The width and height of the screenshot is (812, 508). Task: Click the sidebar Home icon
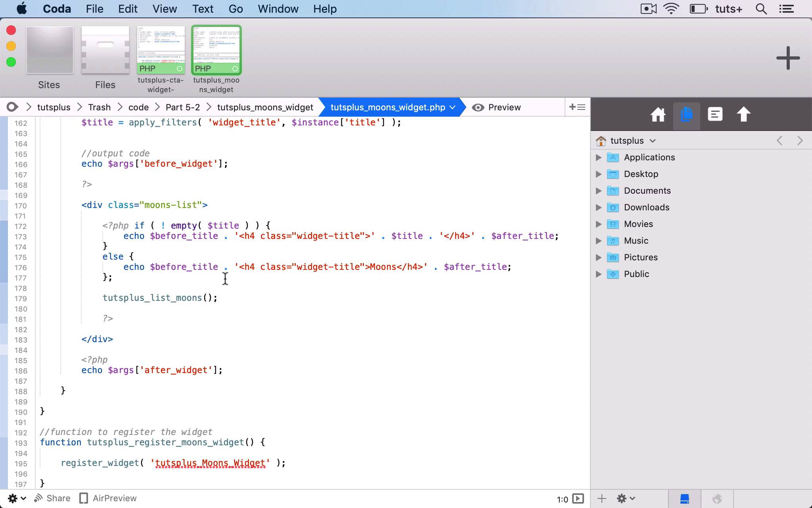[658, 115]
